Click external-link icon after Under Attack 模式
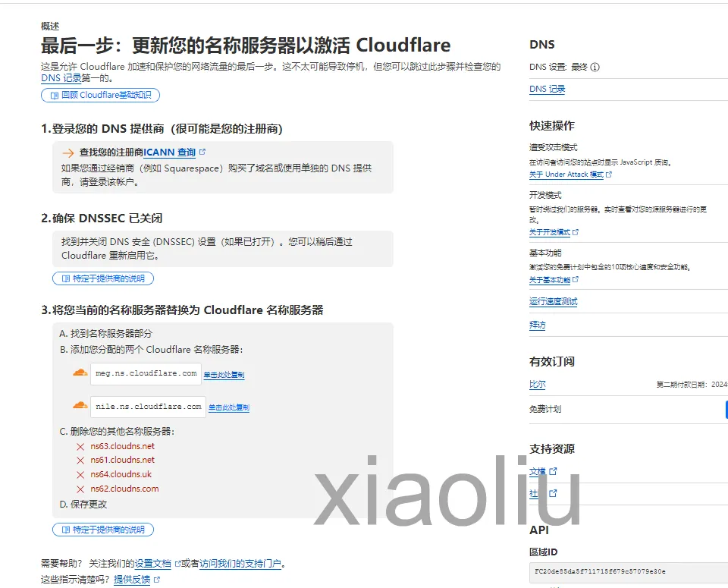The height and width of the screenshot is (588, 728). point(609,175)
